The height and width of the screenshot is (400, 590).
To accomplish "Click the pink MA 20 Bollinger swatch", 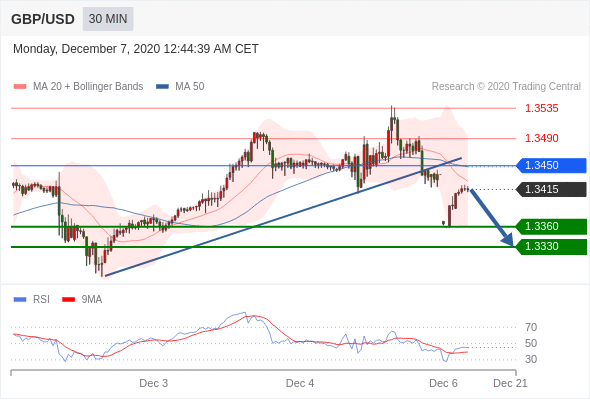I will click(20, 87).
